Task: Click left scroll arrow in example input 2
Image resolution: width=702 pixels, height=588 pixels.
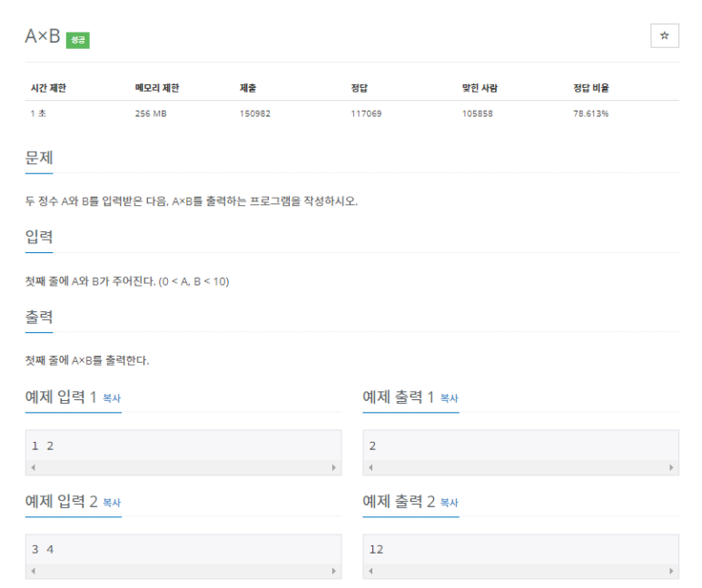Action: point(33,571)
